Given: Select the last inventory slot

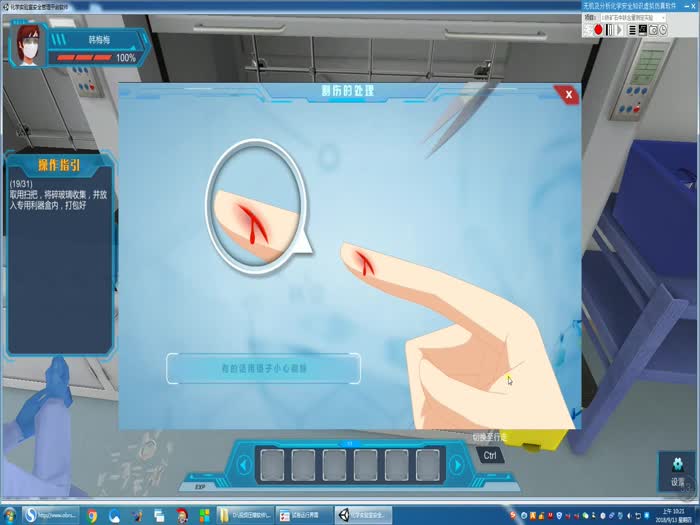Looking at the screenshot, I should [427, 464].
